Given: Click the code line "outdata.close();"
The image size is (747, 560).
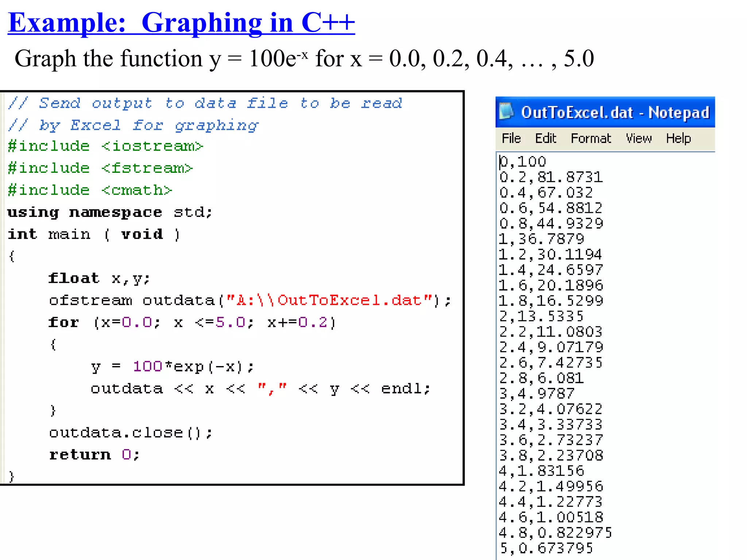Looking at the screenshot, I should (131, 433).
